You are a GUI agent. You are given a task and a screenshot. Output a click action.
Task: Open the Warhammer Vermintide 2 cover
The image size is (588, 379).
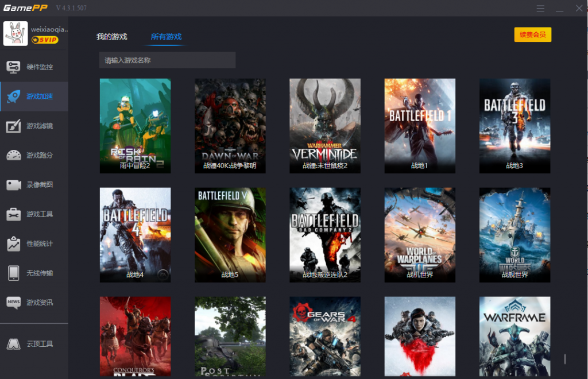click(x=325, y=126)
